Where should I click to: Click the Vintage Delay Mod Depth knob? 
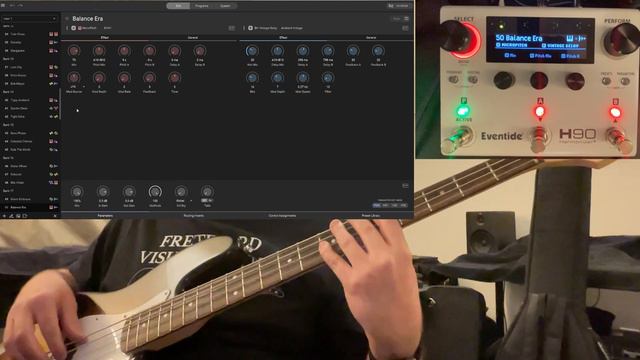pyautogui.click(x=277, y=78)
